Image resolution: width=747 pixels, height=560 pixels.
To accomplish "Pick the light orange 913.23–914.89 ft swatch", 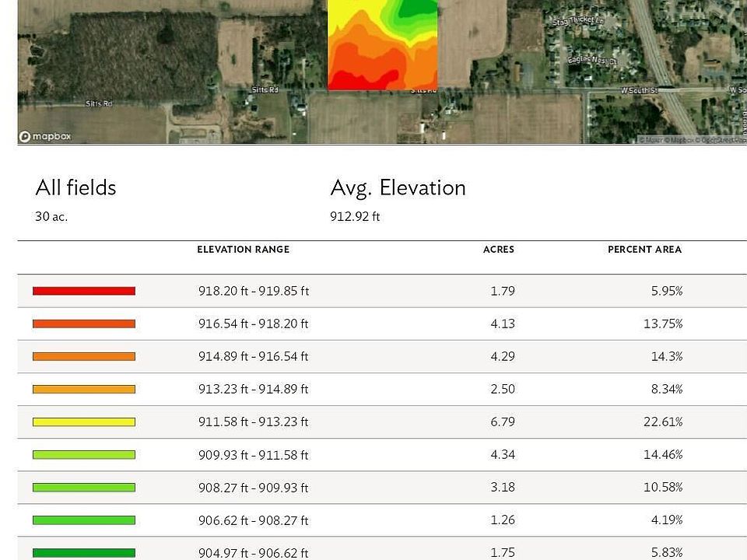I will 84,389.
